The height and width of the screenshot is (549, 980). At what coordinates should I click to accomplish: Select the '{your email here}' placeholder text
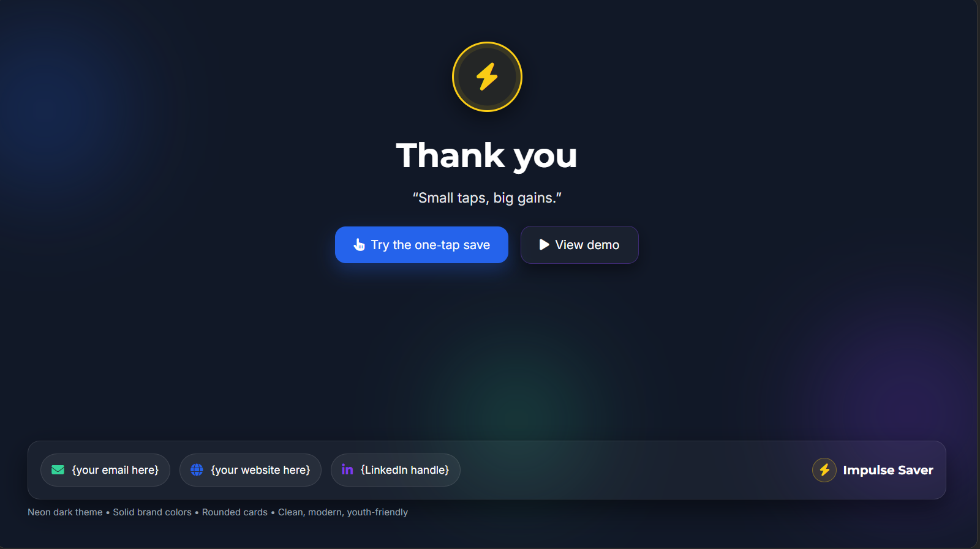pyautogui.click(x=115, y=470)
